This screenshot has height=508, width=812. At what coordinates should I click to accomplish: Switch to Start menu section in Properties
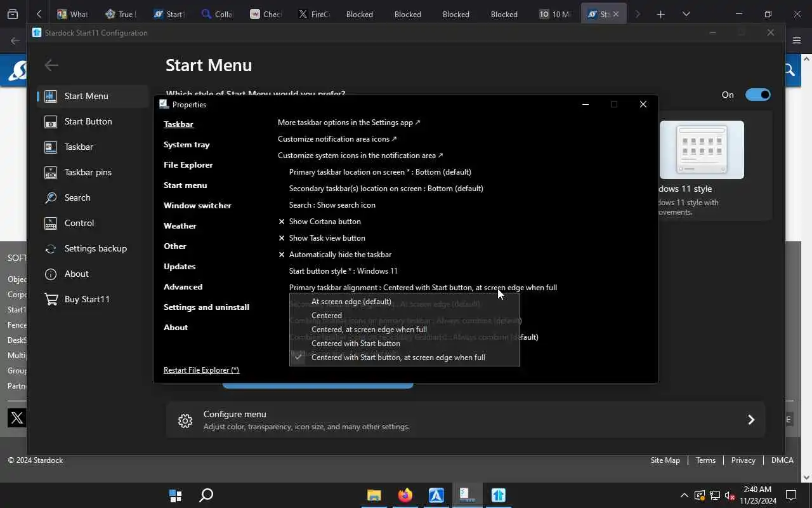click(185, 185)
